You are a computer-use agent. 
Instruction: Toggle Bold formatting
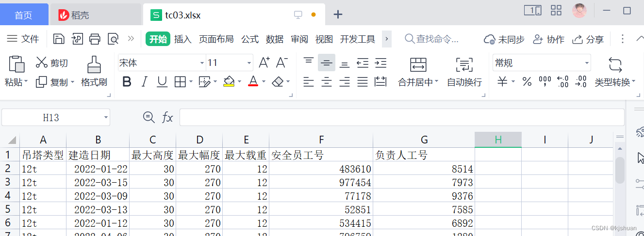coord(127,81)
